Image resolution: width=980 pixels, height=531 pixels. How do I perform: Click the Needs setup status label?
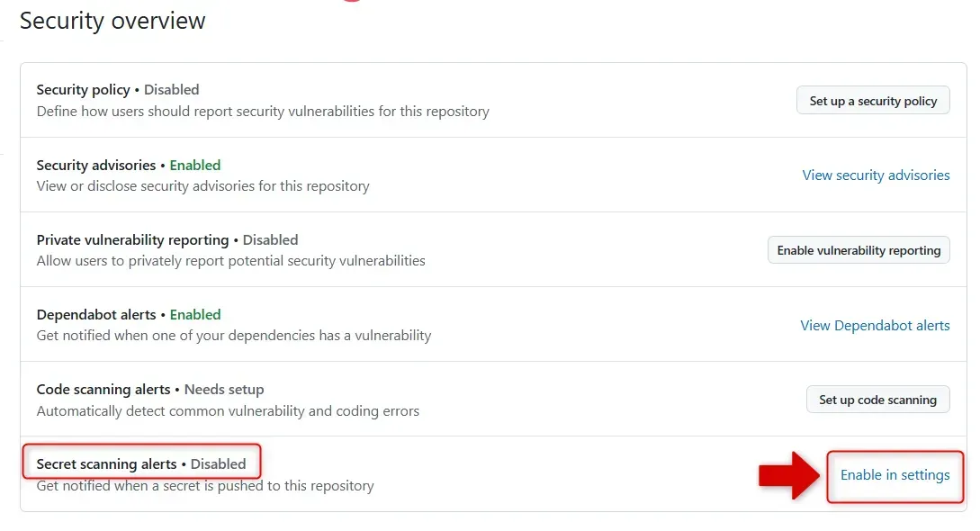(224, 390)
